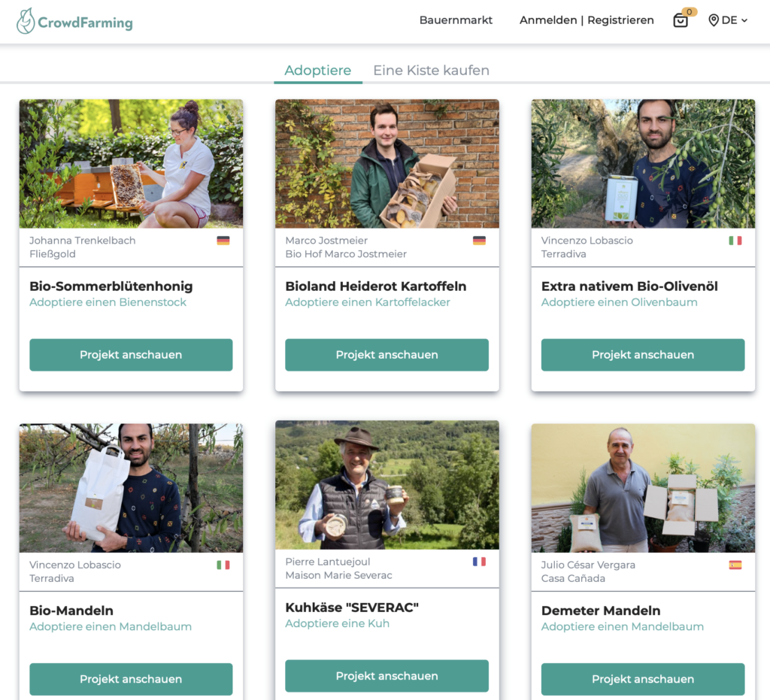View project for Bioland Heiderot Kartoffeln
Image resolution: width=770 pixels, height=700 pixels.
(x=387, y=355)
